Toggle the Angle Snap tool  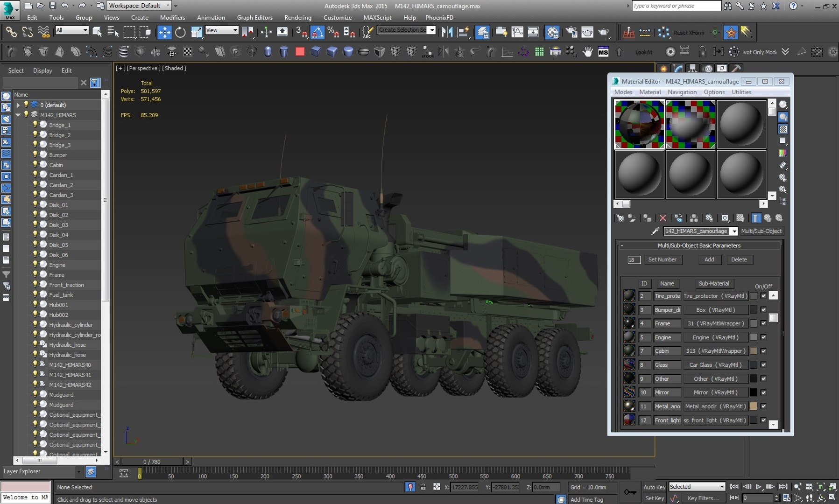(317, 32)
